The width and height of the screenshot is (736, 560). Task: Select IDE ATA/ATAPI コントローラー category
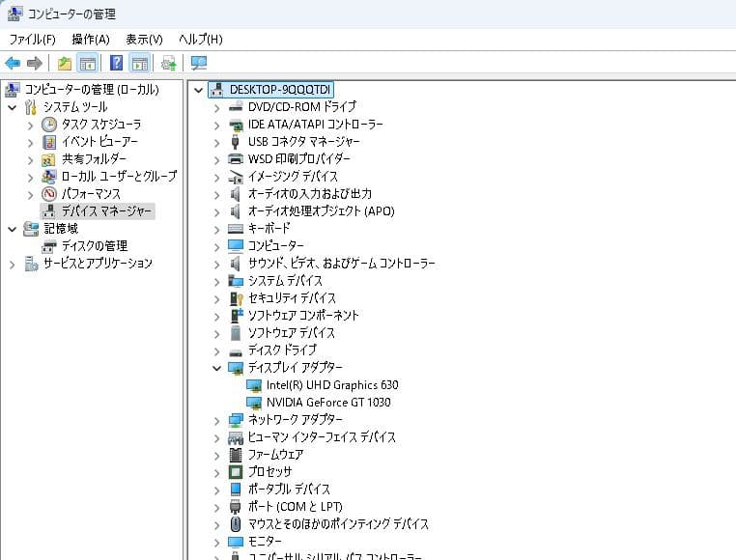point(316,124)
